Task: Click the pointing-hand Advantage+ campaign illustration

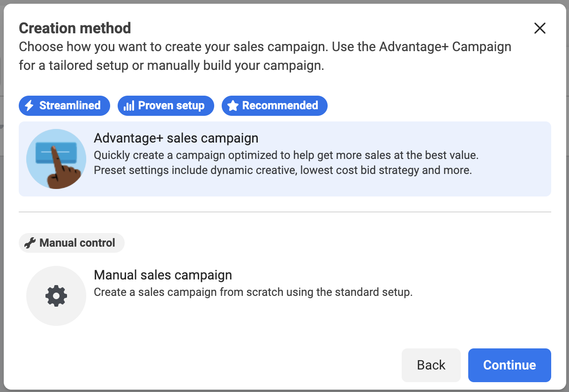Action: pos(56,159)
